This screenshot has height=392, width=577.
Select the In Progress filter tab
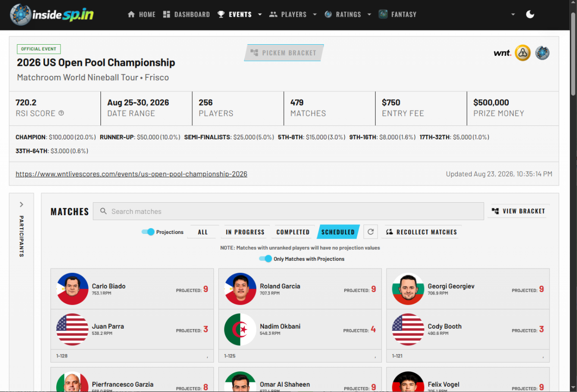pyautogui.click(x=245, y=232)
